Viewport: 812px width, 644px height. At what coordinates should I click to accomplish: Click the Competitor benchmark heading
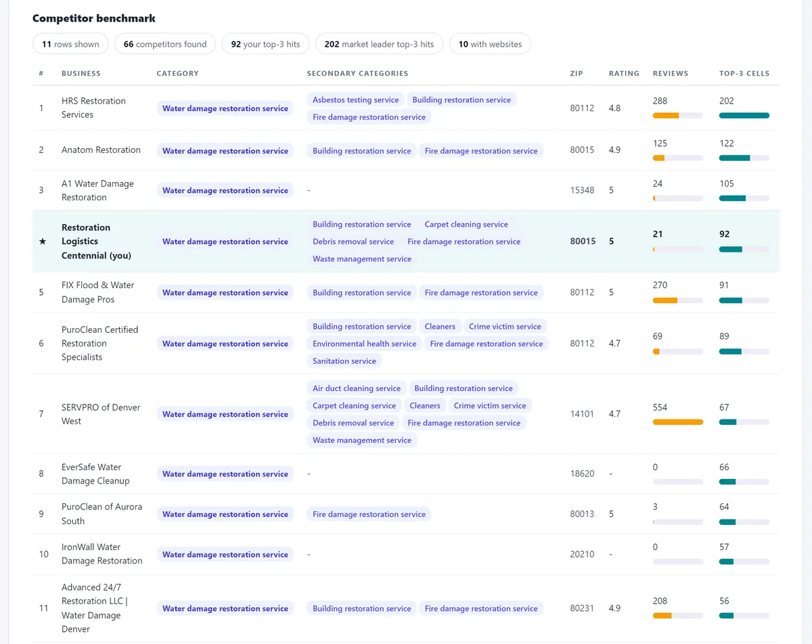tap(94, 18)
